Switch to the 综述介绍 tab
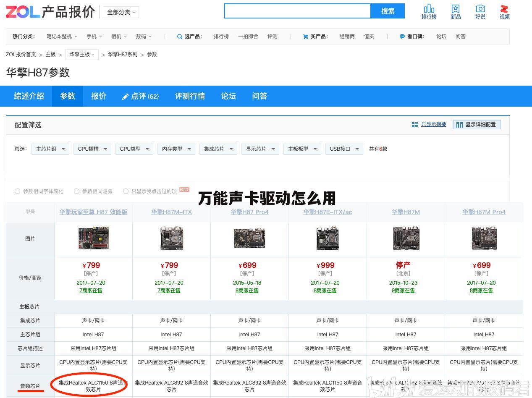The image size is (532, 398). [29, 96]
